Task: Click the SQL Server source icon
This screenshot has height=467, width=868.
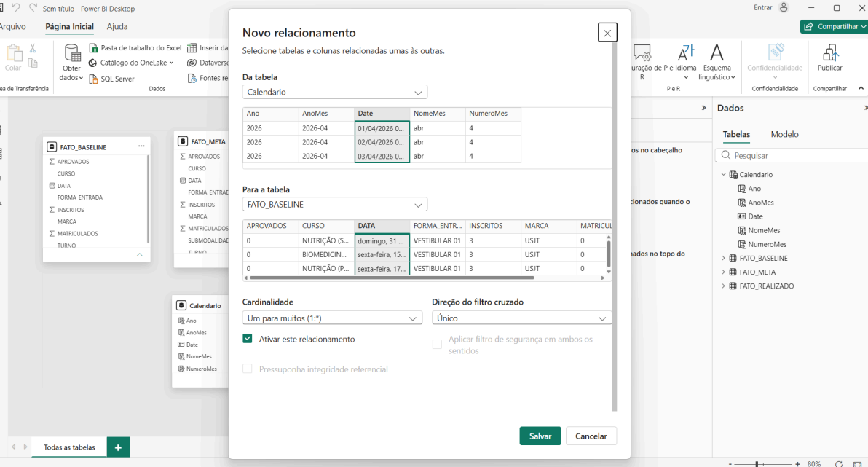Action: click(x=93, y=79)
